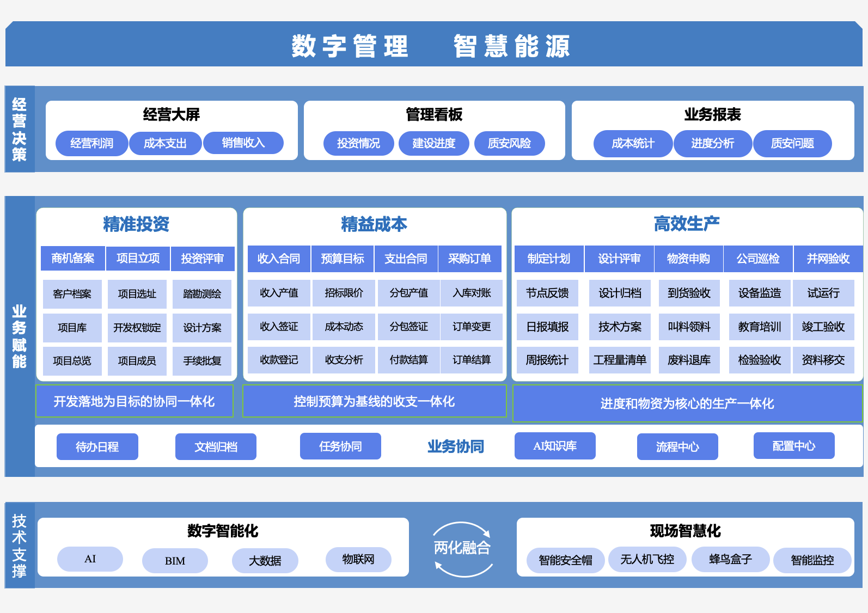
Task: Open the 经营利润 pill button
Action: pos(91,143)
